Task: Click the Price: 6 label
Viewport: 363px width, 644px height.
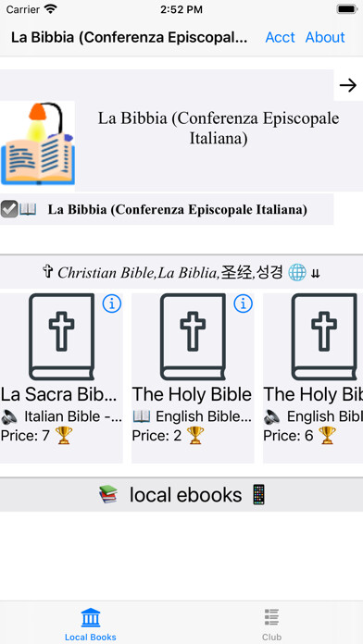Action: coord(288,436)
